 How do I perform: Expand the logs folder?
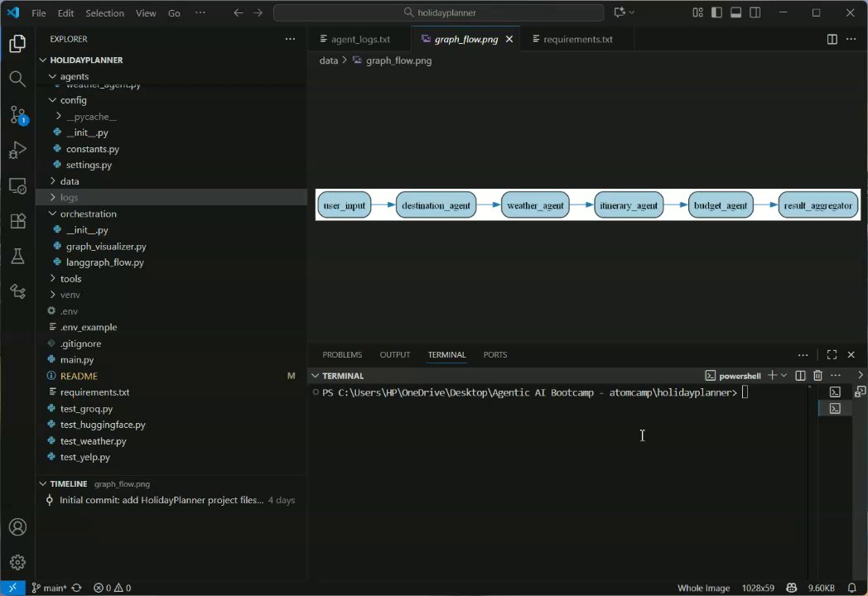70,198
